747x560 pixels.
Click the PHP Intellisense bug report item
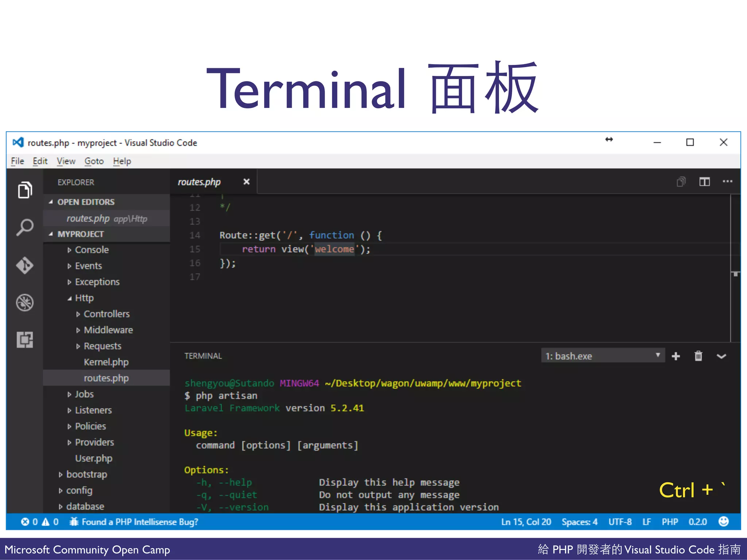click(134, 522)
